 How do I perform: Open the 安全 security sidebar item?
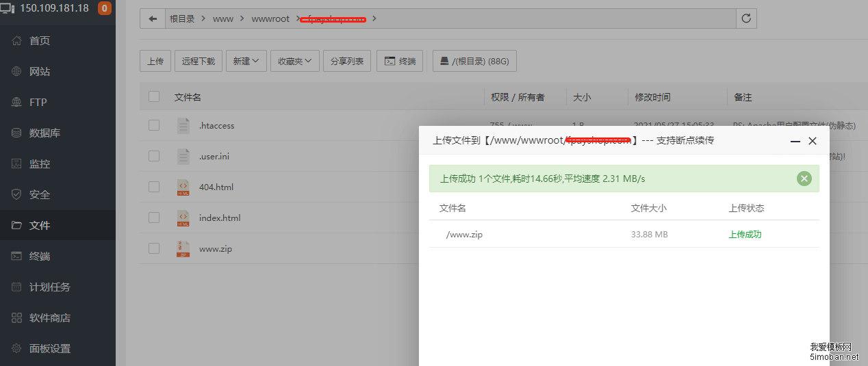(x=58, y=195)
